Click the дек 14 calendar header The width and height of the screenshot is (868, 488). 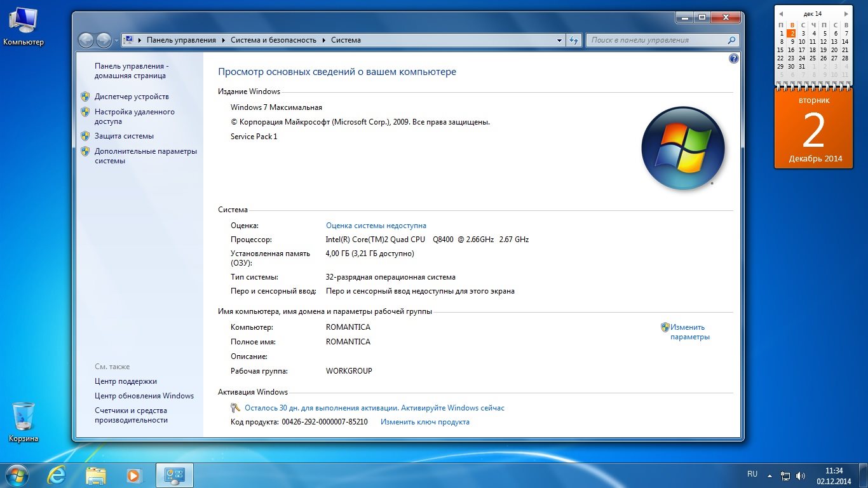813,13
